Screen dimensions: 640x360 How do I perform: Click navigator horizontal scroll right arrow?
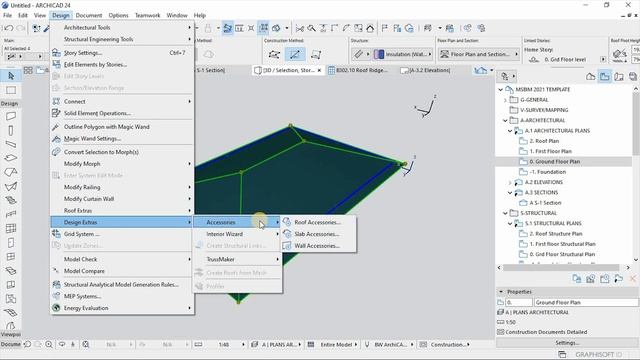(628, 268)
